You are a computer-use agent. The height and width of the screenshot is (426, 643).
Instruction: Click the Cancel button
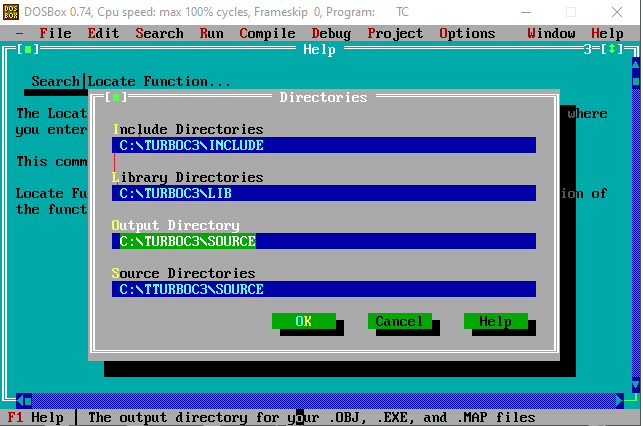[x=400, y=321]
